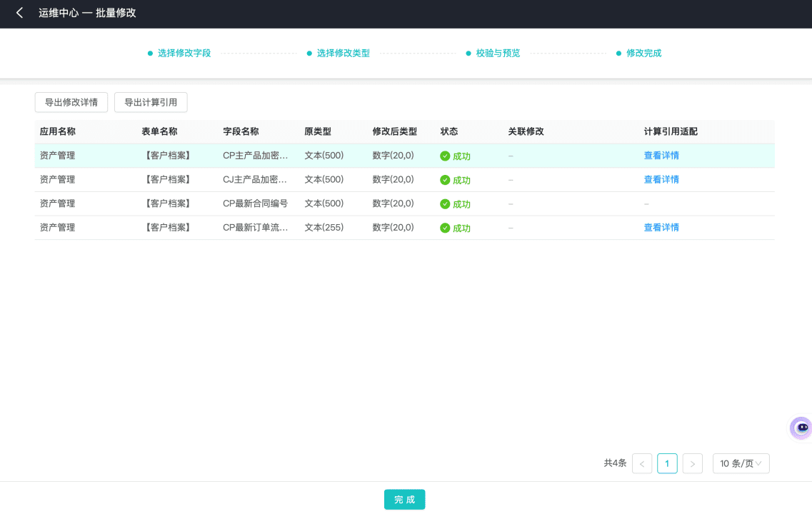Select field cell CP主产品加密…
The image size is (812, 514).
click(x=255, y=156)
